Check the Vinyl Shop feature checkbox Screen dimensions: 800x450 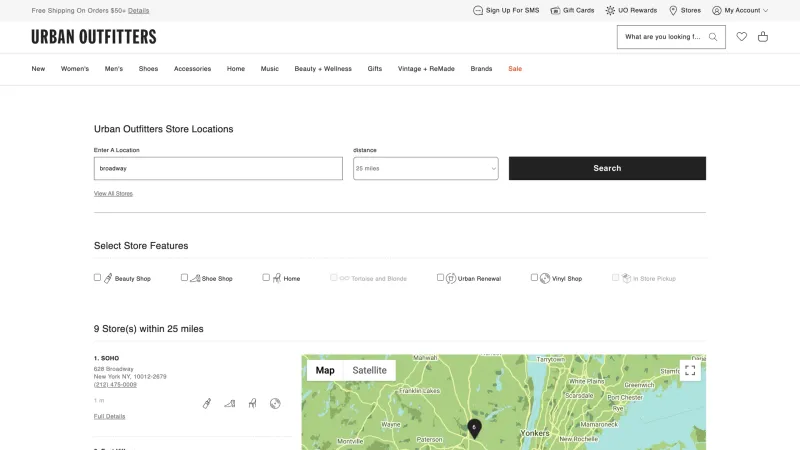tap(534, 278)
